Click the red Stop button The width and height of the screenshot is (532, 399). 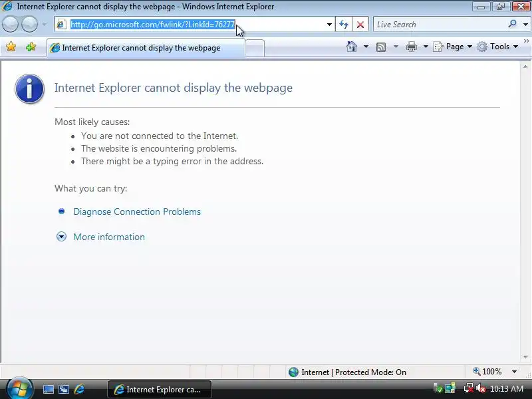(360, 25)
